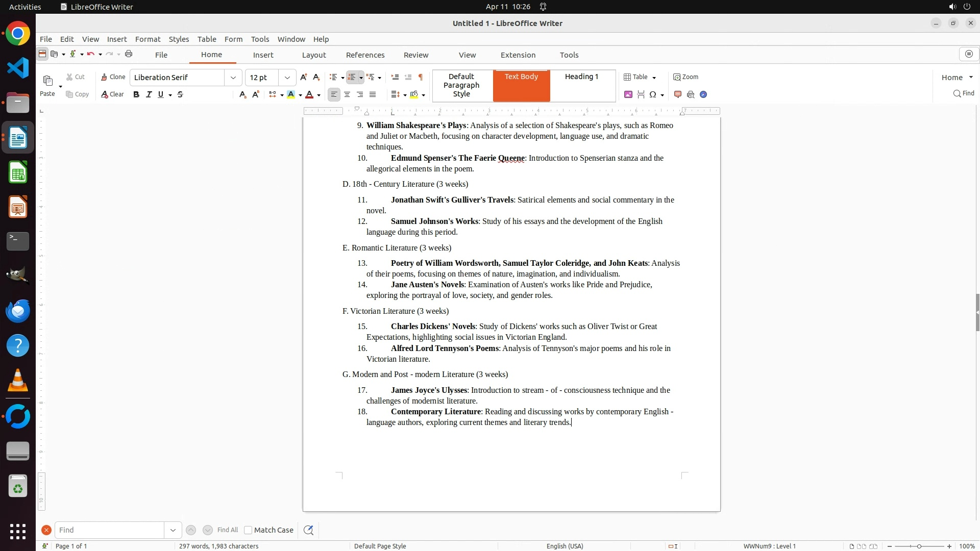The height and width of the screenshot is (551, 980).
Task: Click the Find All button
Action: [x=227, y=530]
